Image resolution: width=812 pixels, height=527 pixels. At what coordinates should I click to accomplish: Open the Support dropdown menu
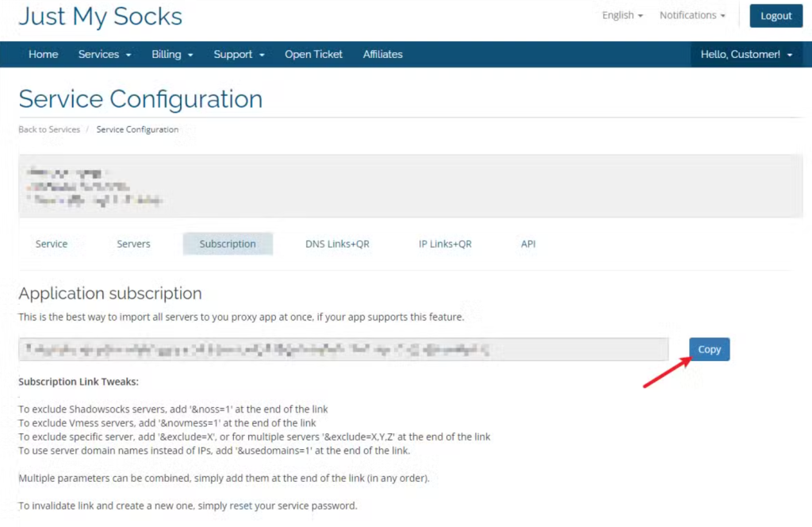click(x=239, y=55)
